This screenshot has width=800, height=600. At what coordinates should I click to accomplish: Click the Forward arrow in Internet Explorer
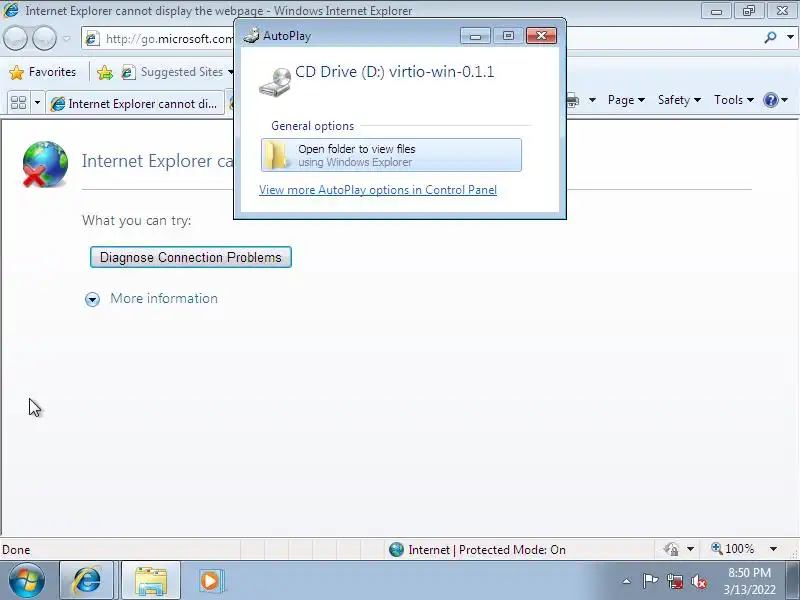[x=44, y=38]
